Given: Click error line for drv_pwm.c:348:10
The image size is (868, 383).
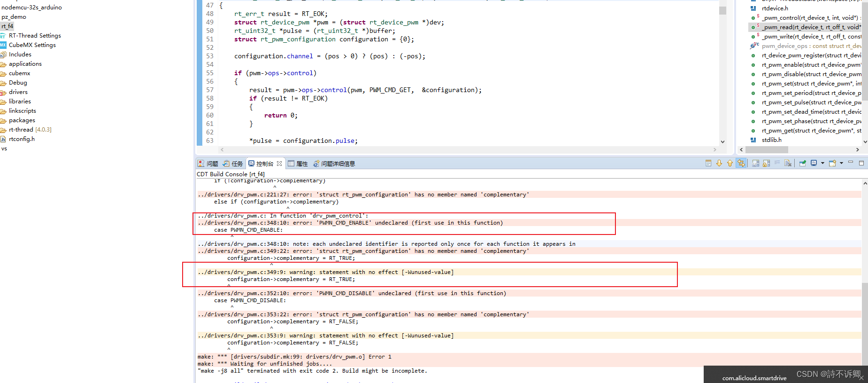Looking at the screenshot, I should coord(350,223).
